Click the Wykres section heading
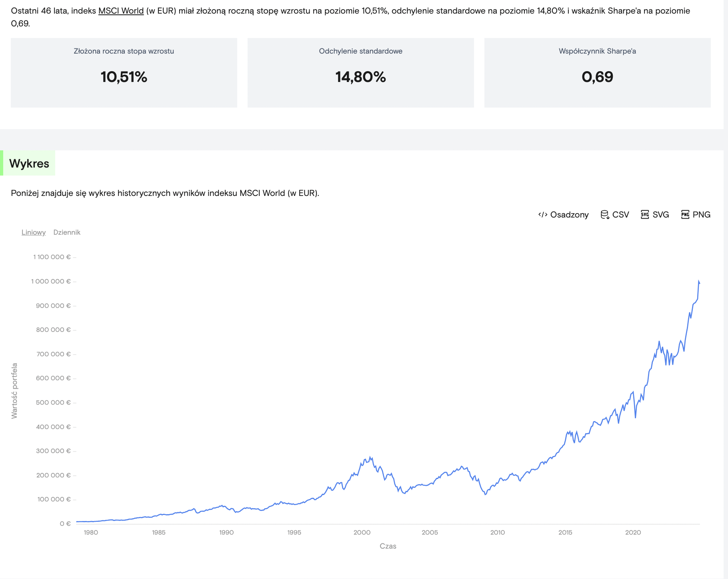 pos(29,163)
